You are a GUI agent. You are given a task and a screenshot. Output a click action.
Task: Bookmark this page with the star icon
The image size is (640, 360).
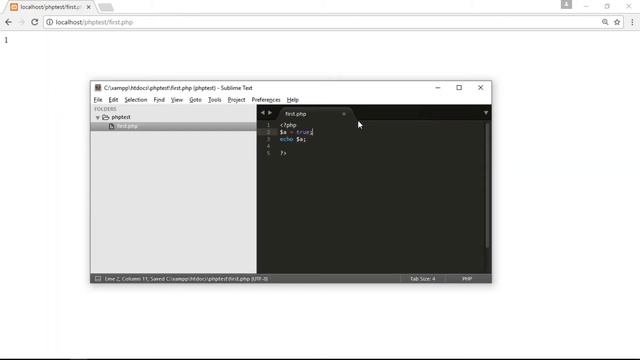[617, 22]
